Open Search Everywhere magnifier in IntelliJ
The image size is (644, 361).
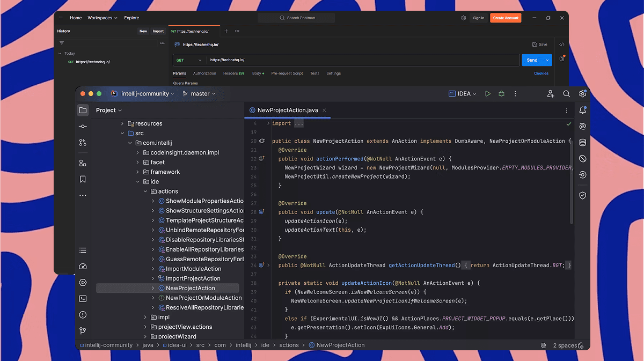tap(566, 94)
